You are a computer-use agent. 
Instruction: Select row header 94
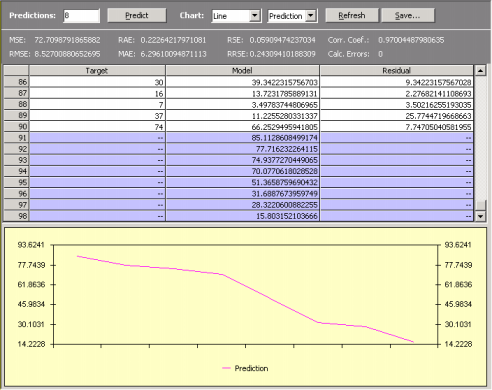coord(16,171)
